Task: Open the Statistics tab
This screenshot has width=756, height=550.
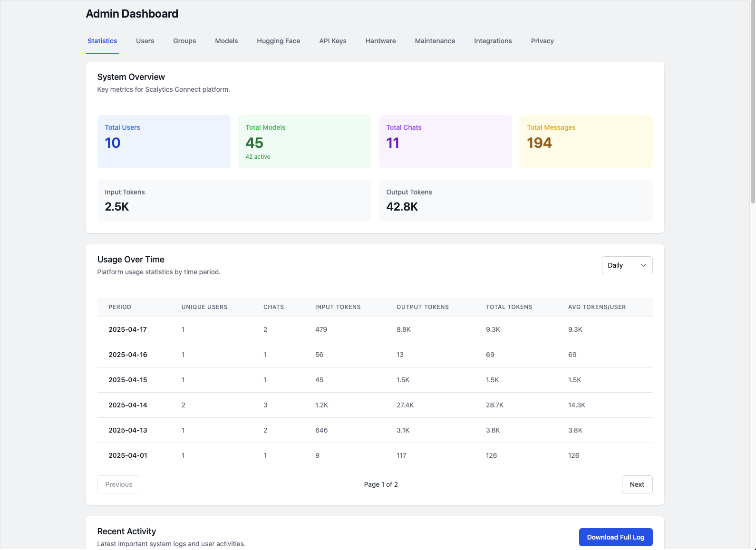Action: [102, 41]
